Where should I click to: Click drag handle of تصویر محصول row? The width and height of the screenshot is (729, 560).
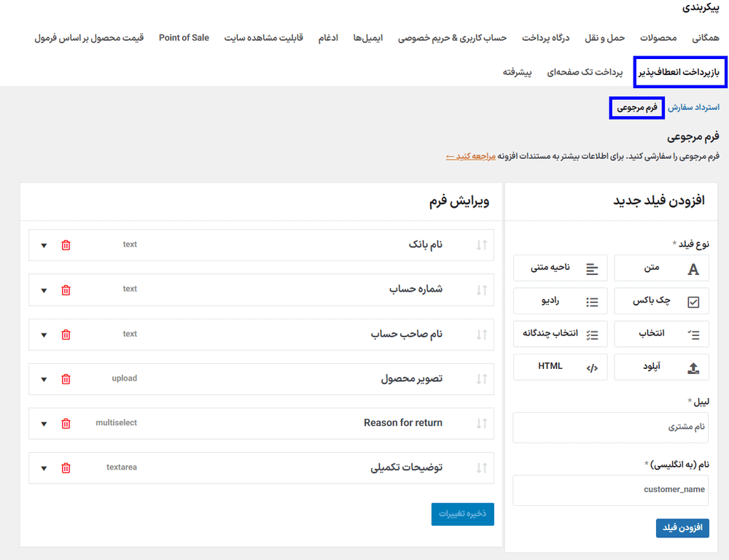click(x=481, y=379)
